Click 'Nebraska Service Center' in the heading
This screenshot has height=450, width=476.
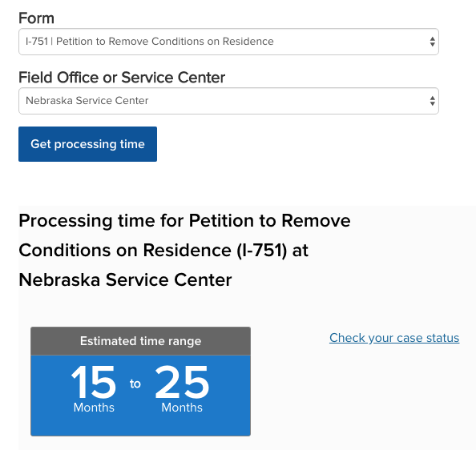(125, 279)
